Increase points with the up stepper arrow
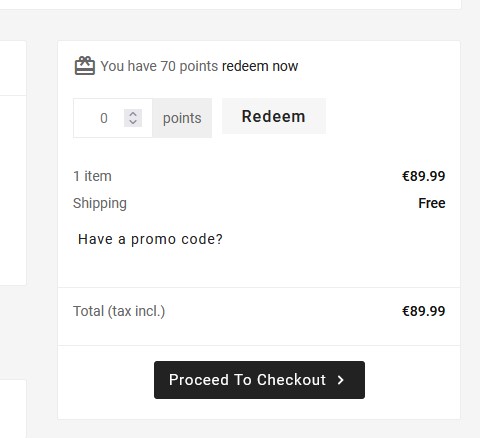The height and width of the screenshot is (438, 480). 133,114
